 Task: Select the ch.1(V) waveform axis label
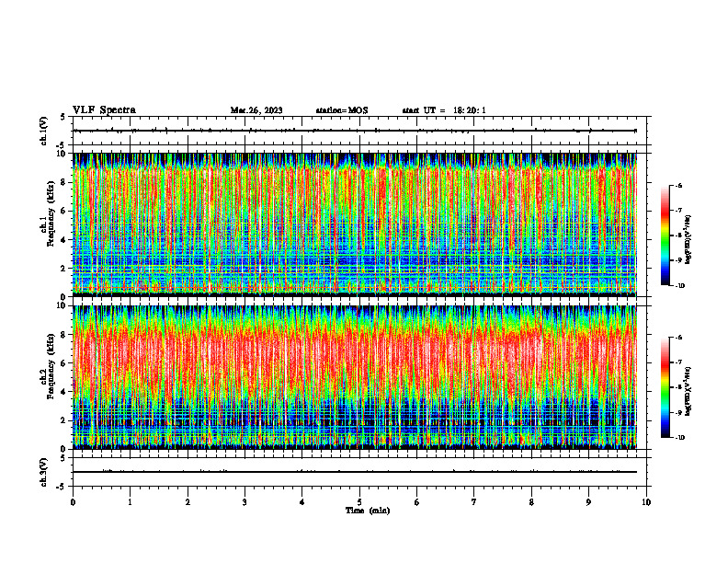point(43,131)
